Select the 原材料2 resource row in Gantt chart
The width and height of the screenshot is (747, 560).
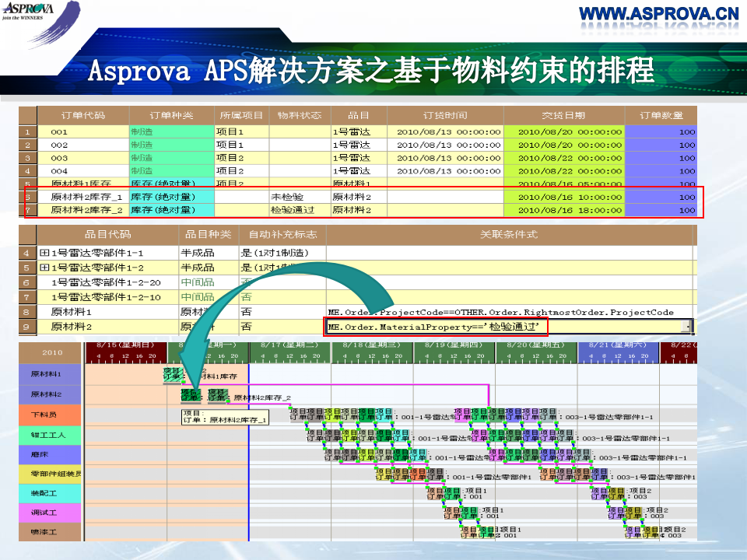click(51, 394)
